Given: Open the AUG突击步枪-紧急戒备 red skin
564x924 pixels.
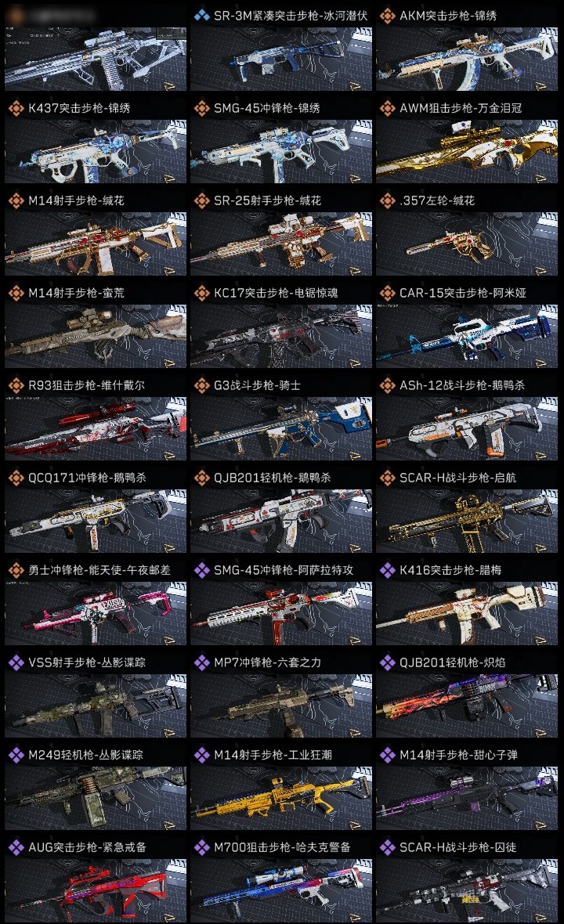Looking at the screenshot, I should (x=96, y=891).
